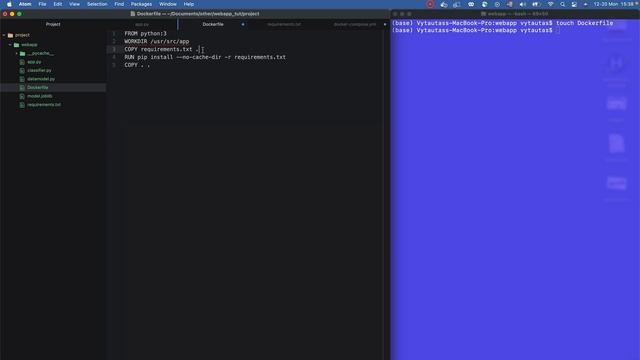Switch to the requirements.txt editor tab
Image resolution: width=640 pixels, height=360 pixels.
284,24
